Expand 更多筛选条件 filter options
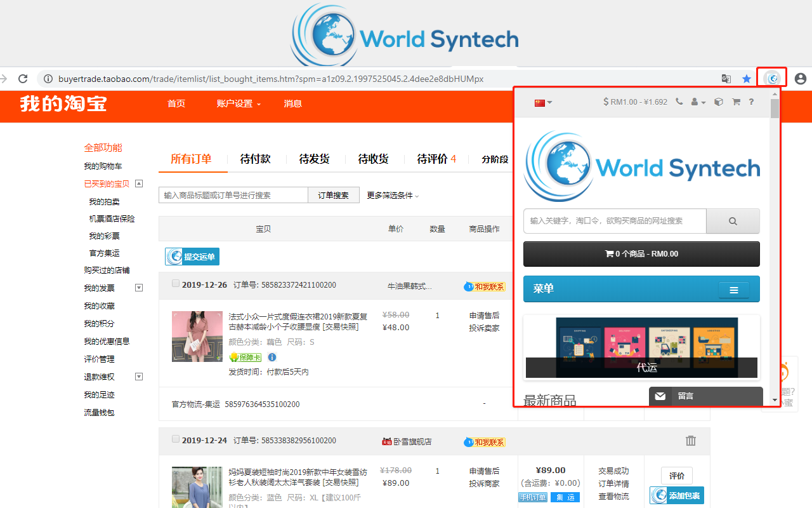 tap(393, 196)
